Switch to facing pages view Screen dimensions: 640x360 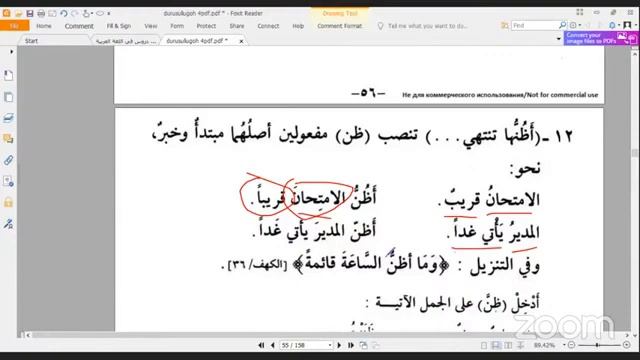(508, 345)
